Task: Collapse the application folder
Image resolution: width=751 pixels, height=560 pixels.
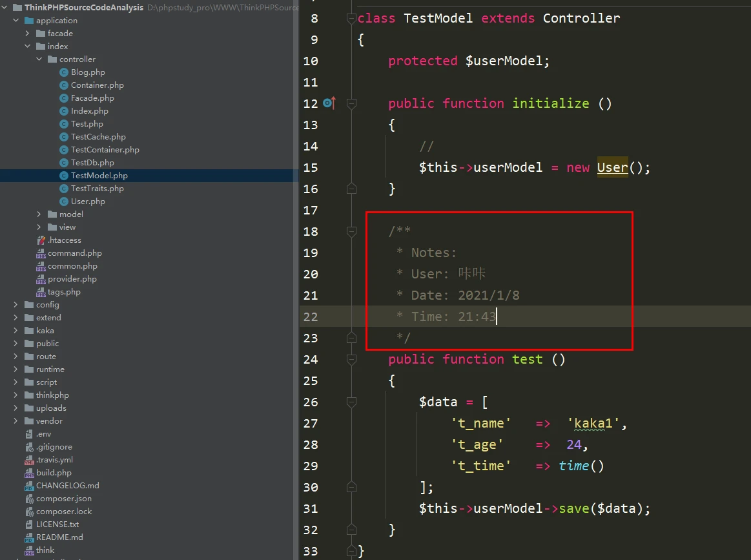Action: 15,21
